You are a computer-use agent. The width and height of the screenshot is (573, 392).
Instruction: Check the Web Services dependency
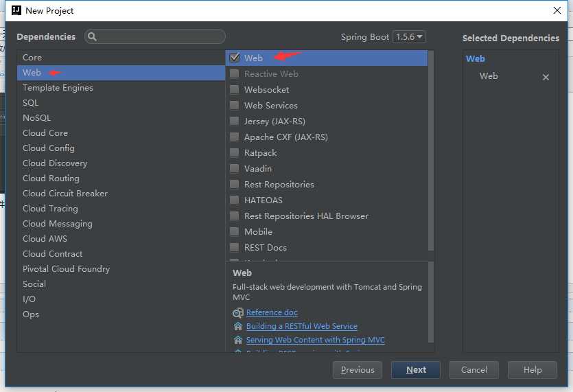pyautogui.click(x=234, y=105)
